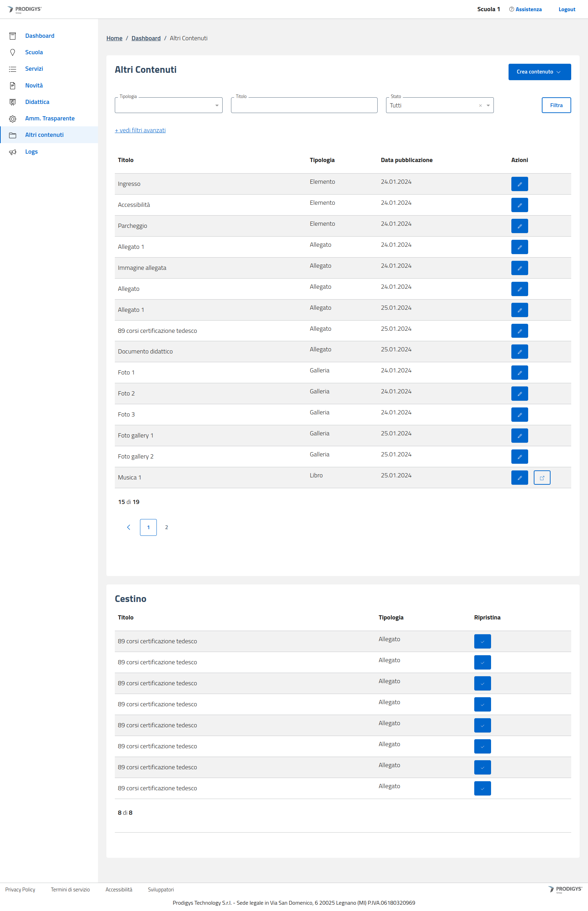Open the Crea contenuto dropdown button
Screen dimensions: 588x911
point(539,72)
